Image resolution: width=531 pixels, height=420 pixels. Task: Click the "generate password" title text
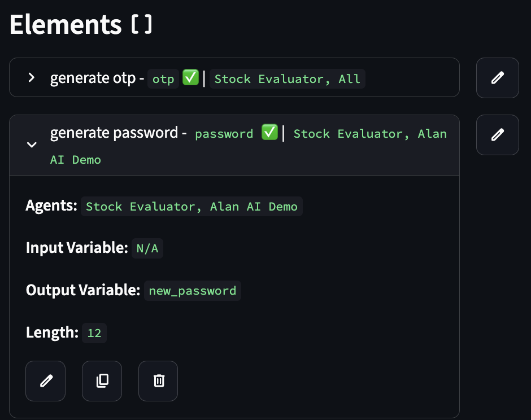(114, 133)
